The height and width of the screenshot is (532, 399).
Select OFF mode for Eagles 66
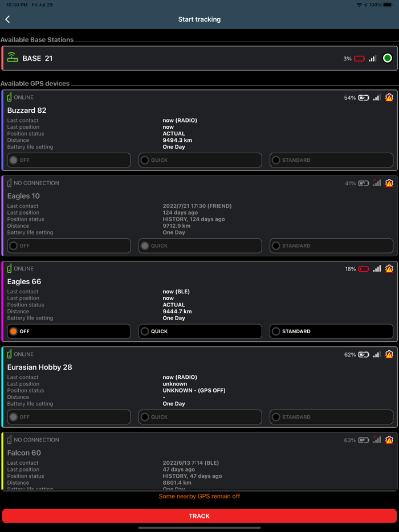click(69, 332)
